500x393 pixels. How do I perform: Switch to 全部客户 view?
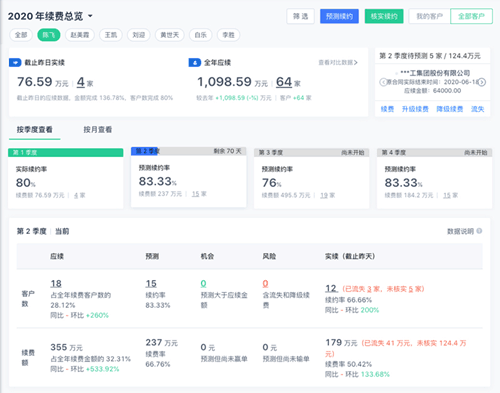[471, 16]
